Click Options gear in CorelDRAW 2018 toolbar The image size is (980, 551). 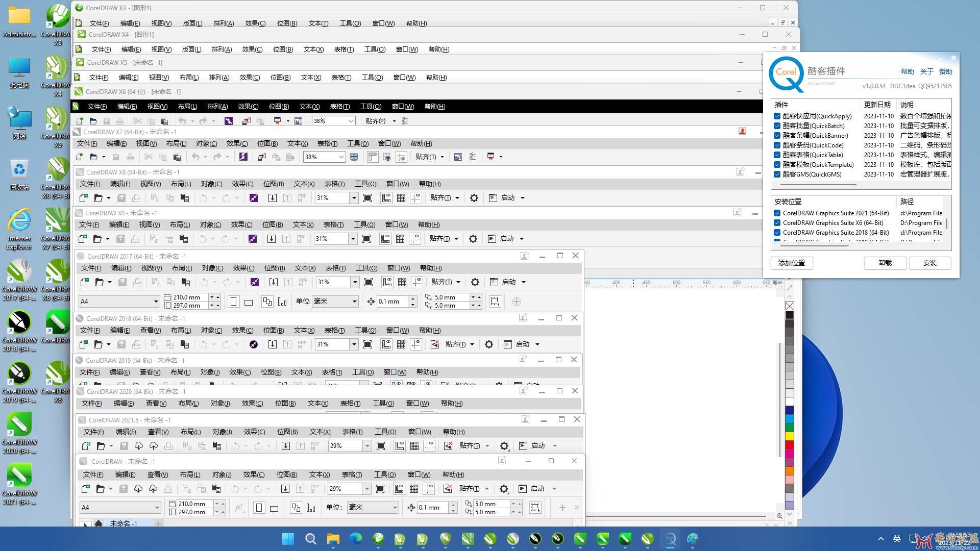[x=489, y=344]
